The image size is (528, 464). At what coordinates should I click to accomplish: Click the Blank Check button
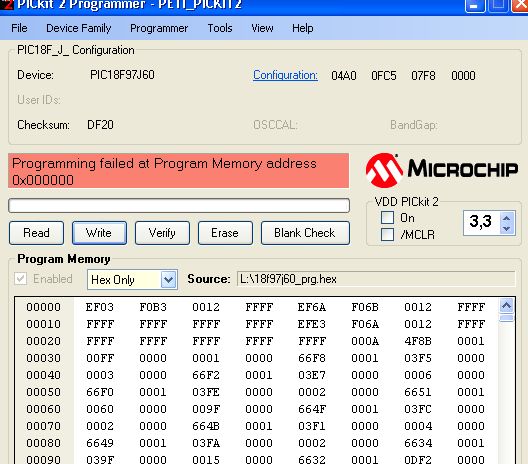[x=305, y=233]
